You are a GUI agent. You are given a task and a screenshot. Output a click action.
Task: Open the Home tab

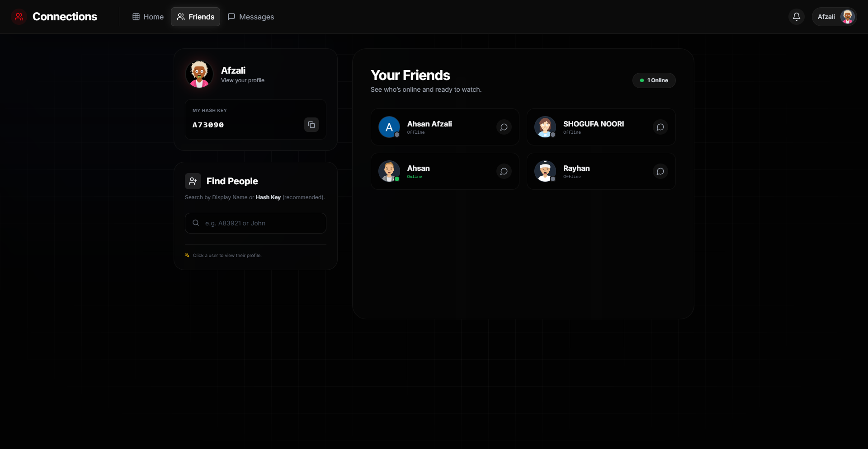tap(148, 17)
